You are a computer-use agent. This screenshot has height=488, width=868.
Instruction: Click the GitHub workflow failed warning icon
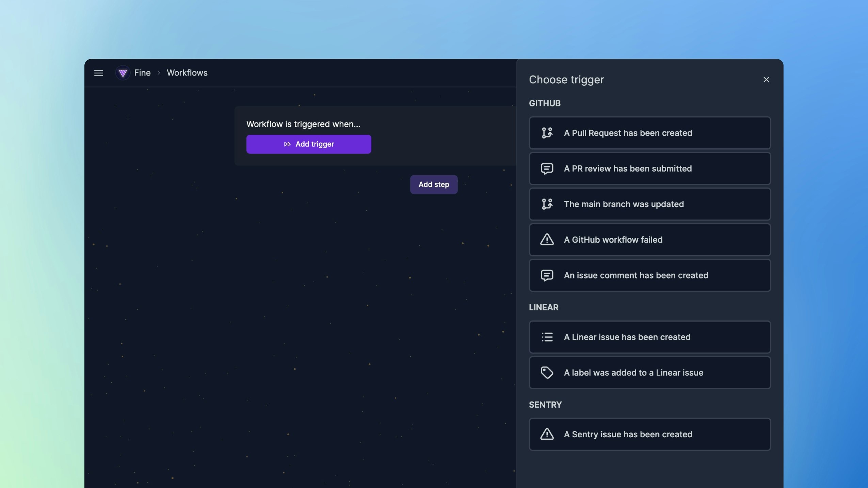click(x=547, y=240)
